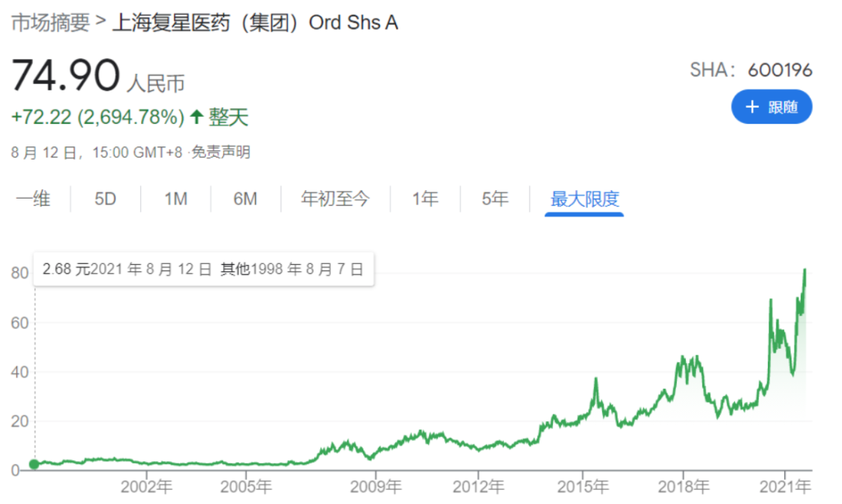
Task: Click the blue 跟随 follow button
Action: pyautogui.click(x=771, y=107)
